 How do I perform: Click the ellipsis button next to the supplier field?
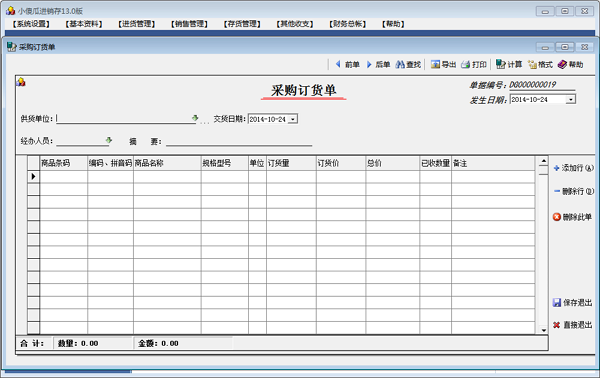click(x=205, y=121)
